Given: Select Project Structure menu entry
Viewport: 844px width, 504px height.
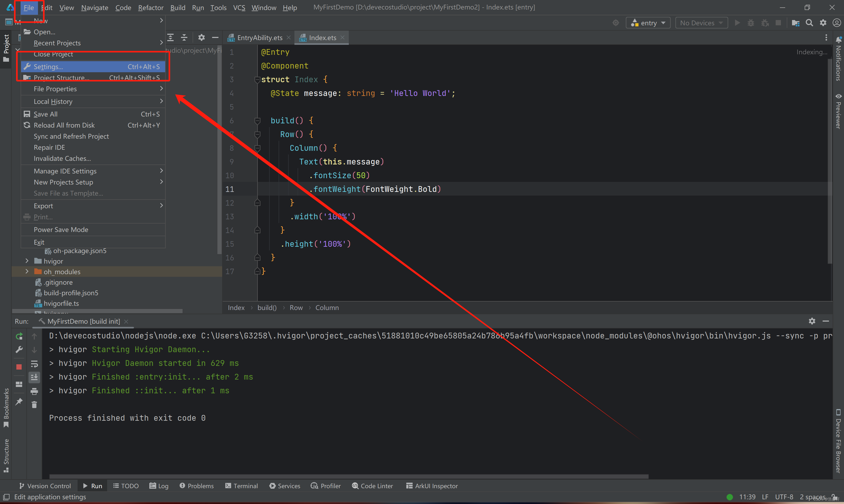Looking at the screenshot, I should coord(93,78).
